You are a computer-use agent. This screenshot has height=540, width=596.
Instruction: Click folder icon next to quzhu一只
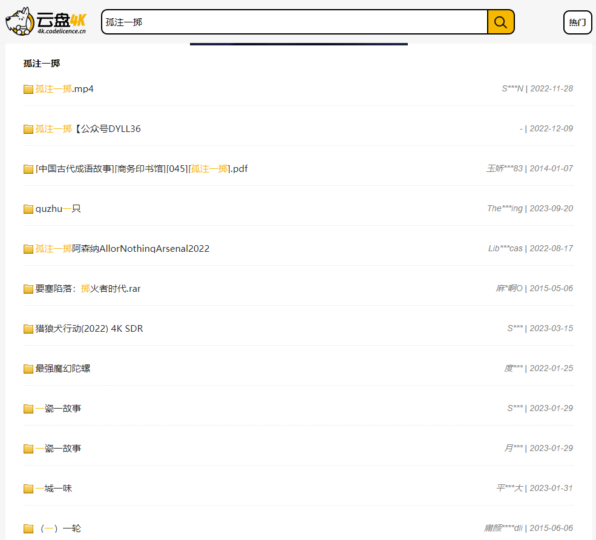[x=28, y=209]
